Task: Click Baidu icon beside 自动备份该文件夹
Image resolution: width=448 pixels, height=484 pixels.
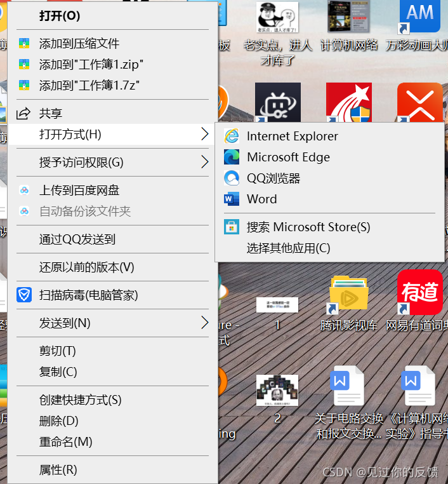Action: pyautogui.click(x=24, y=211)
